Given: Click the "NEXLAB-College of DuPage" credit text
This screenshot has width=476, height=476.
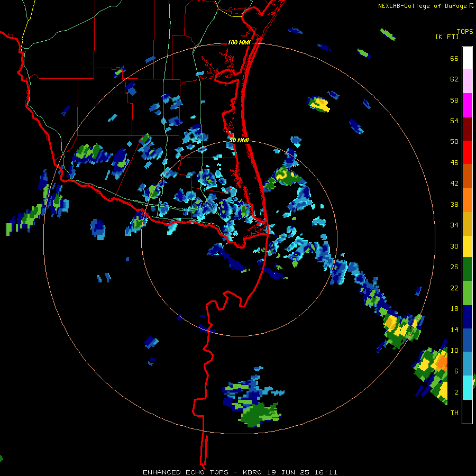Looking at the screenshot, I should (x=422, y=6).
